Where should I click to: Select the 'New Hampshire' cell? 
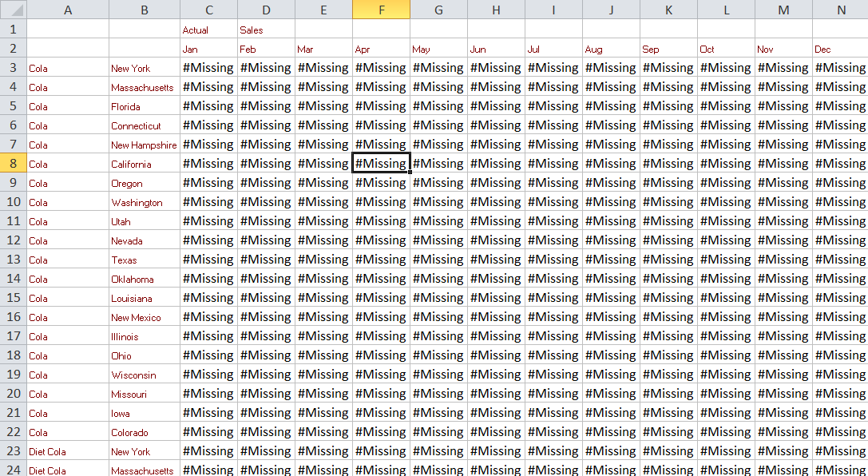(145, 144)
